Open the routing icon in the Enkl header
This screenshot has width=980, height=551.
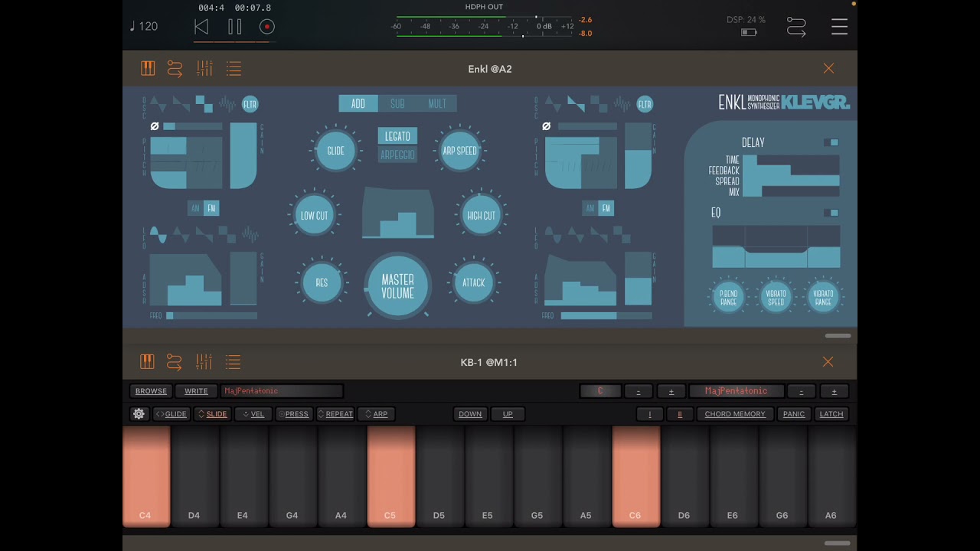(x=175, y=69)
